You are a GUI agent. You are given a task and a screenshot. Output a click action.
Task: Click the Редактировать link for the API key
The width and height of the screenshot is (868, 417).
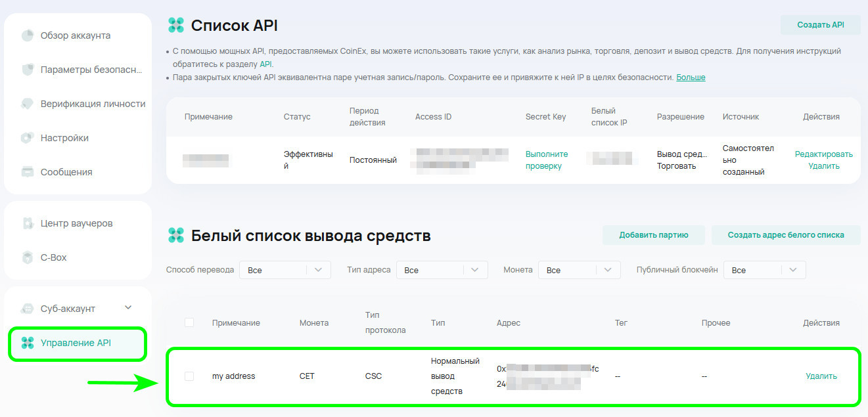pyautogui.click(x=823, y=154)
